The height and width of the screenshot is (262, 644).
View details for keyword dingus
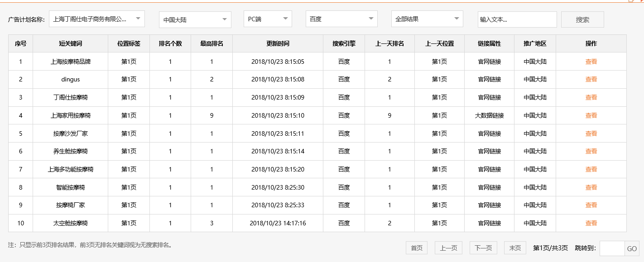click(x=591, y=79)
